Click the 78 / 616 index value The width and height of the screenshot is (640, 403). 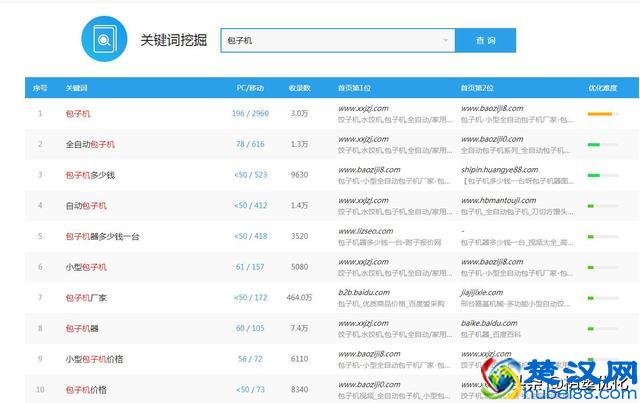click(x=250, y=144)
